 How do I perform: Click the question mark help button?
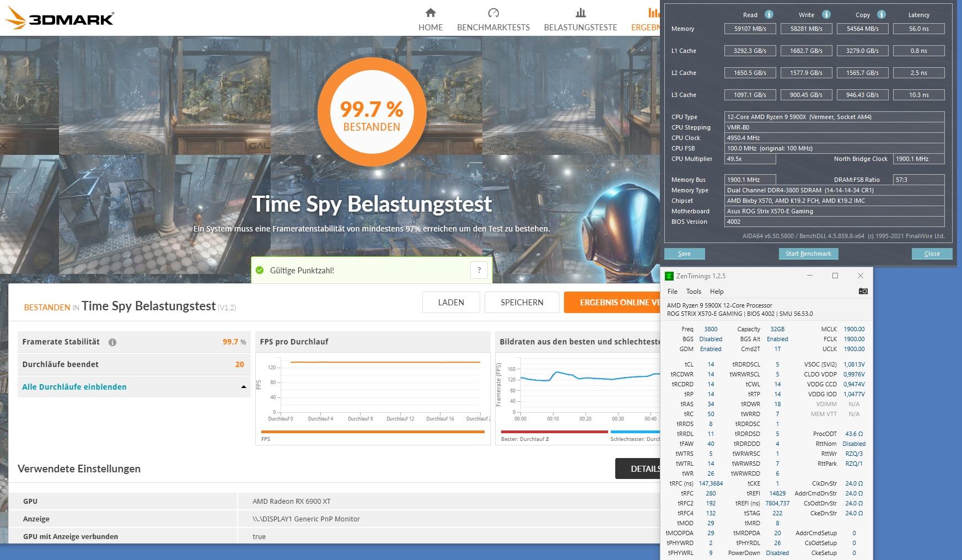[x=479, y=270]
